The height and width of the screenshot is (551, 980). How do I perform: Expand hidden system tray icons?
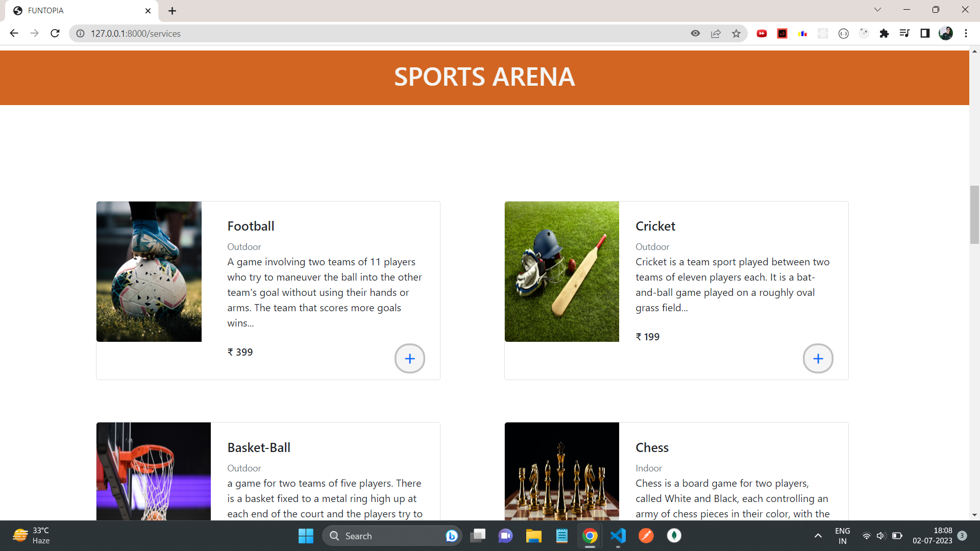[818, 536]
